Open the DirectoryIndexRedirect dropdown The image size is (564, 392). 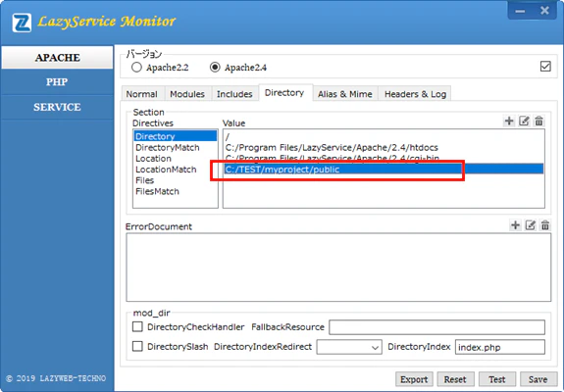(349, 347)
